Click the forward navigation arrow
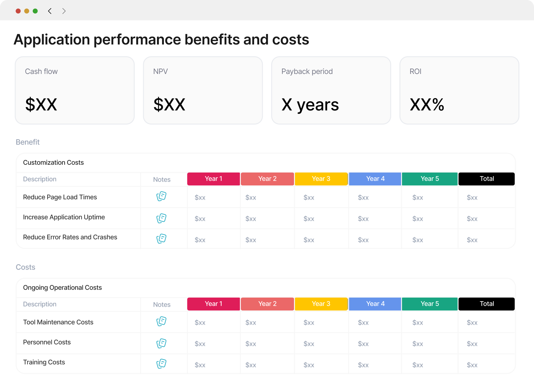534x392 pixels. point(64,11)
